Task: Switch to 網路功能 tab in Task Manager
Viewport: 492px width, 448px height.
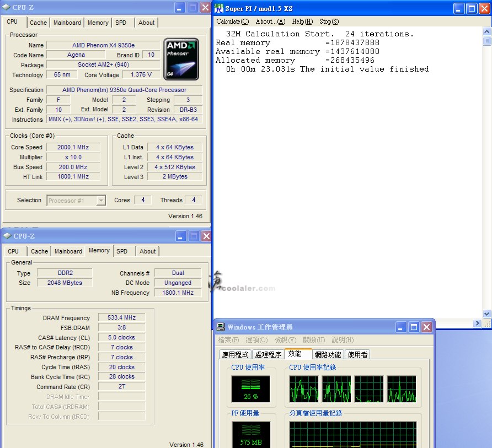Action: click(328, 354)
